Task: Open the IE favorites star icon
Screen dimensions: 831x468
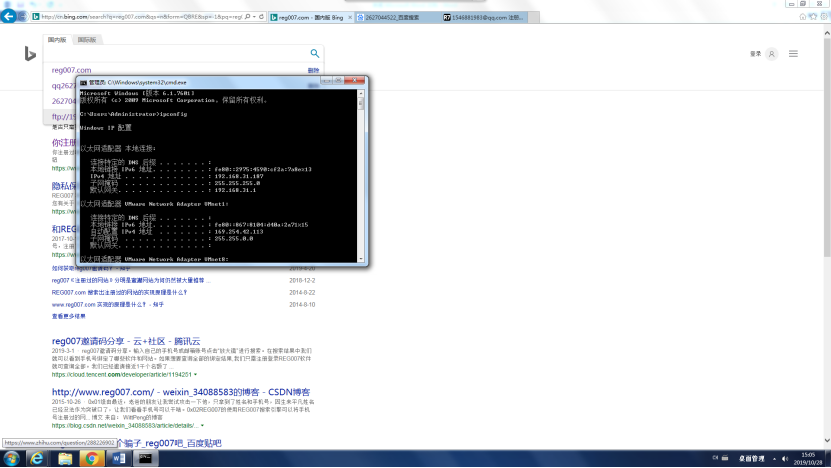Action: coord(813,17)
